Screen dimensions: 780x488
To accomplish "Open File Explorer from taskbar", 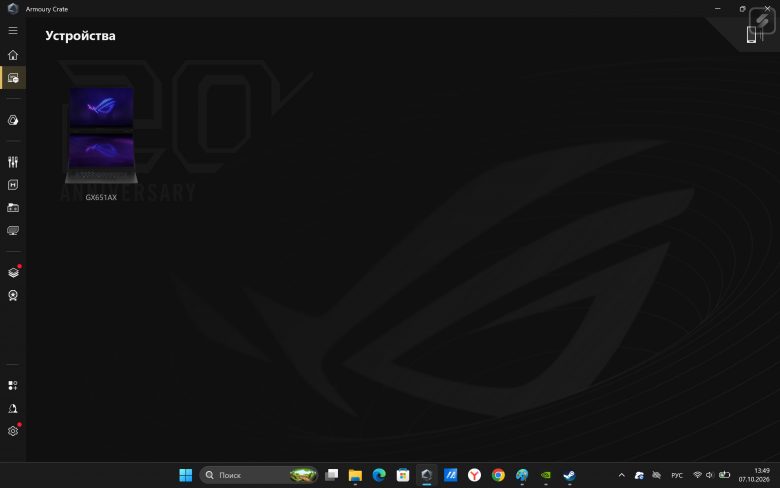I will pos(355,475).
